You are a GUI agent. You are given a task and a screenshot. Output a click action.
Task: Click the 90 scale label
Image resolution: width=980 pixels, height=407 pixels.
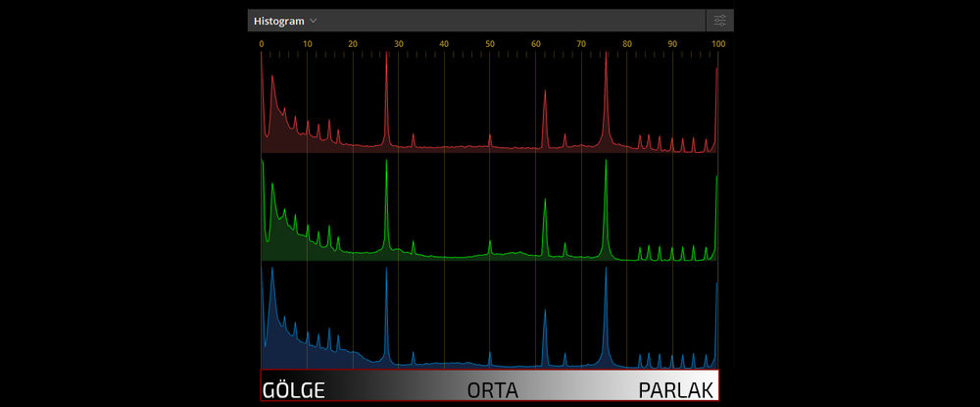click(672, 44)
